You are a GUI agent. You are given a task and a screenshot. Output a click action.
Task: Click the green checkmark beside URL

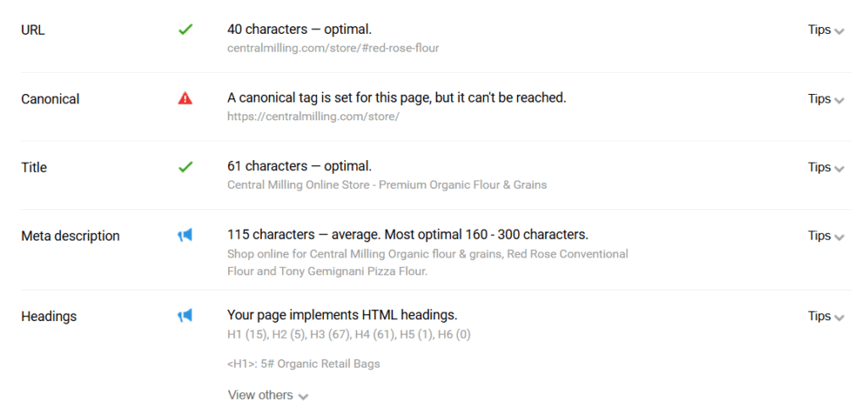pyautogui.click(x=185, y=30)
